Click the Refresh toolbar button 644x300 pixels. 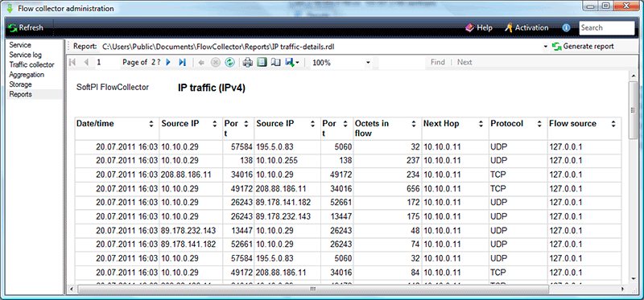coord(26,27)
